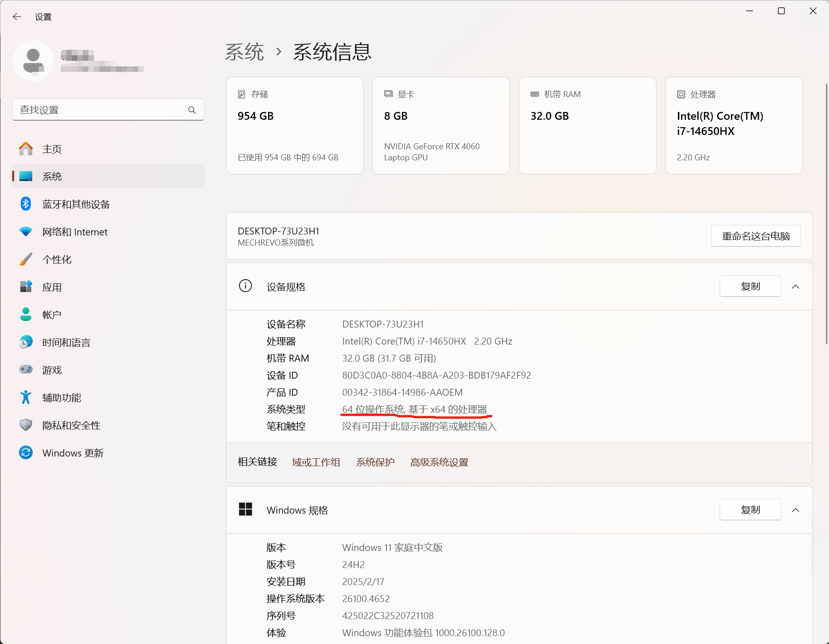Click MECHREVO系列微机 model text

click(276, 243)
